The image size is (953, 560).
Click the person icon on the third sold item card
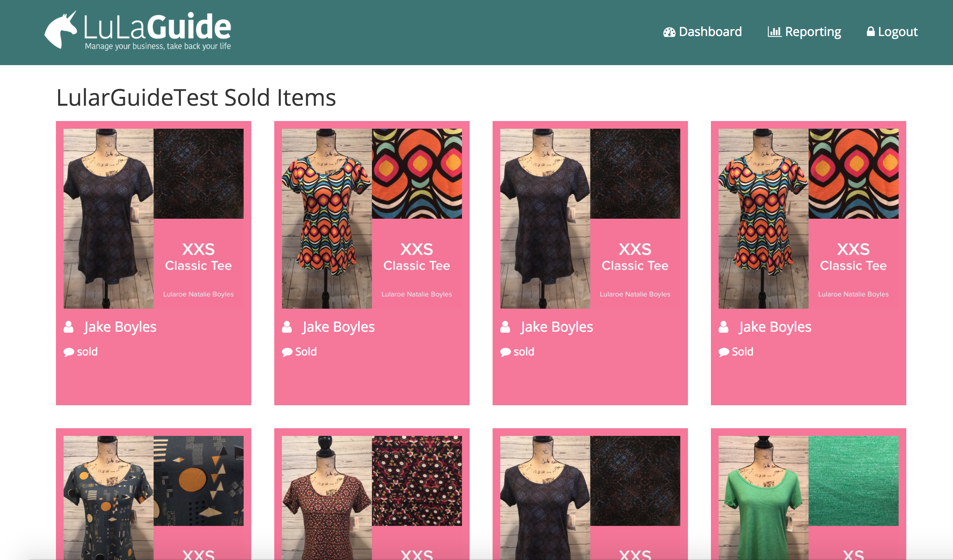pyautogui.click(x=505, y=326)
